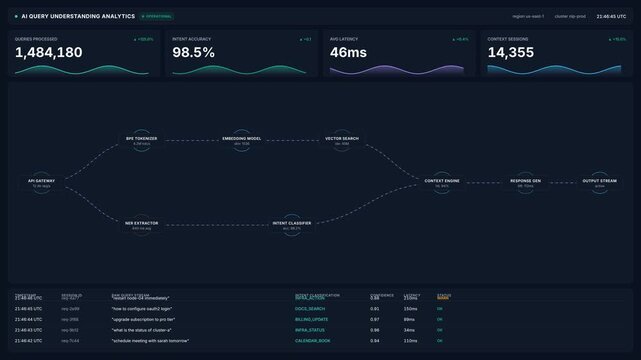Click timestamp 21:46:44 UTC in the stream
Viewport: 641px width, 360px height.
pyautogui.click(x=28, y=320)
